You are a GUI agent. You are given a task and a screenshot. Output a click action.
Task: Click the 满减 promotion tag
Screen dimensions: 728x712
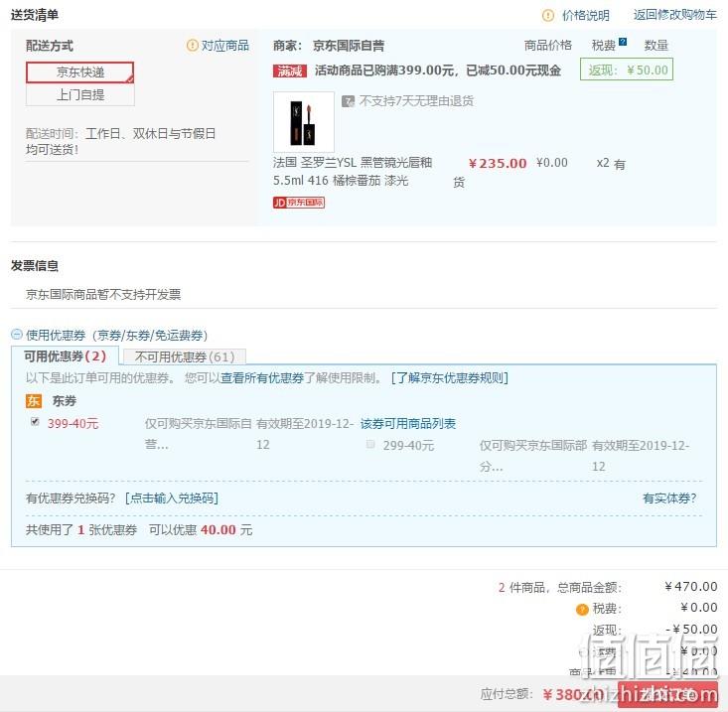click(290, 71)
